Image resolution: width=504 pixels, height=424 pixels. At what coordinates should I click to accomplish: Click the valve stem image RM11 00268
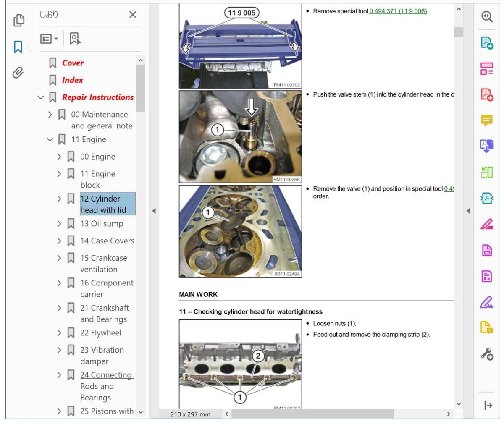coord(240,136)
